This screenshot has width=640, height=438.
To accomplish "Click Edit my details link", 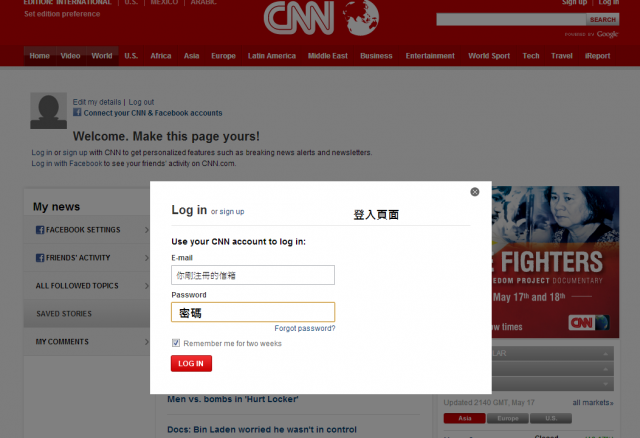I will point(97,102).
